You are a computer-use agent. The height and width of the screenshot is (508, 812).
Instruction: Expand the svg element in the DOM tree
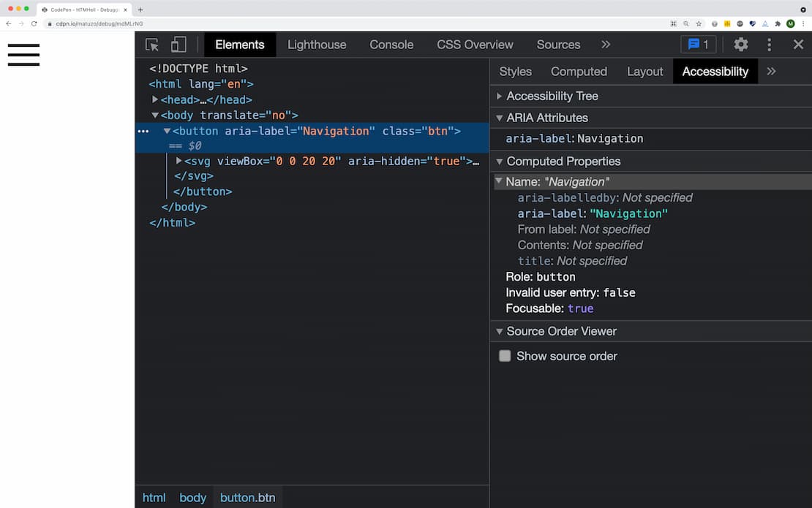178,161
